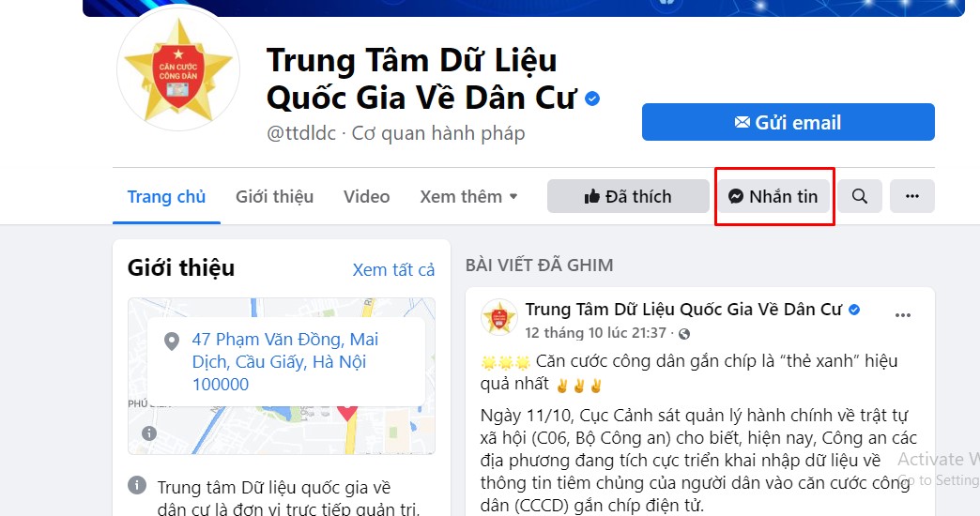Click the Xem tất cả link
The image size is (980, 516).
click(x=393, y=270)
